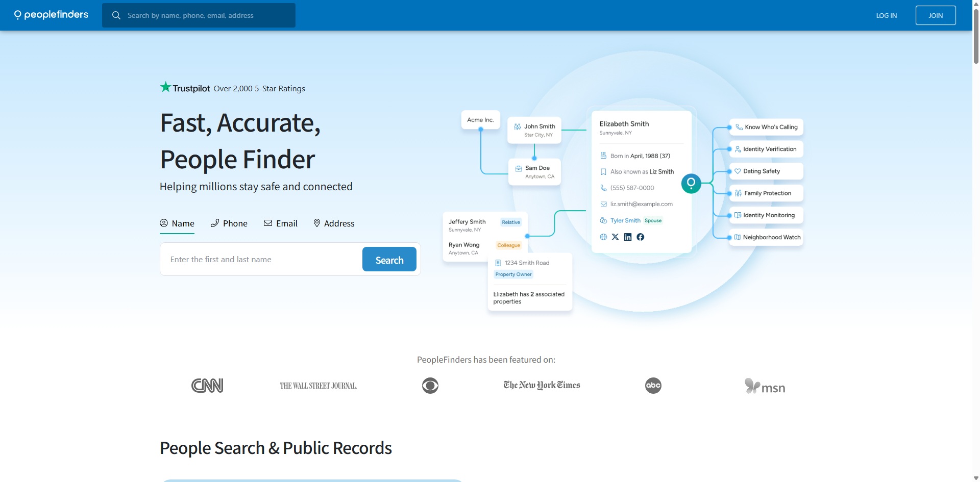Select the Name search tab
The width and height of the screenshot is (980, 482).
[x=177, y=223]
